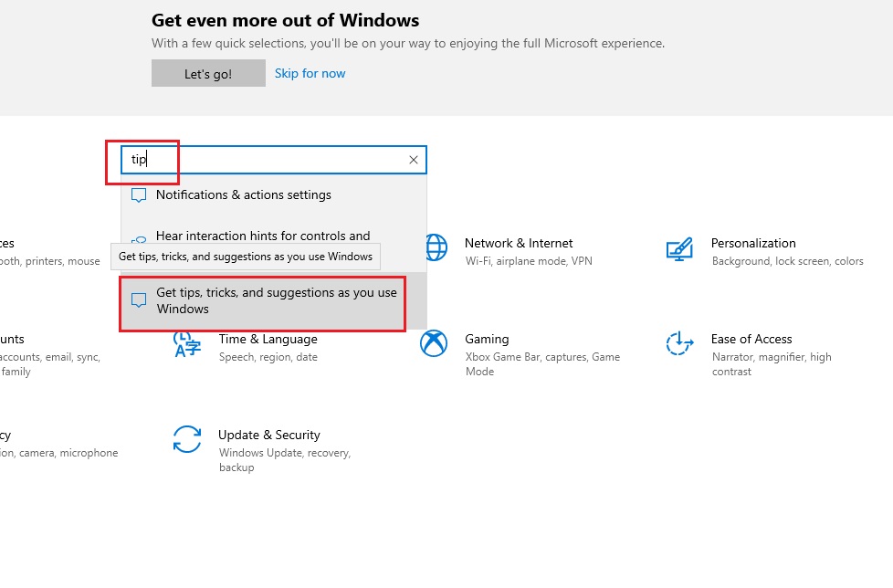This screenshot has width=893, height=588.
Task: Click the Time & Language icon
Action: pos(187,344)
